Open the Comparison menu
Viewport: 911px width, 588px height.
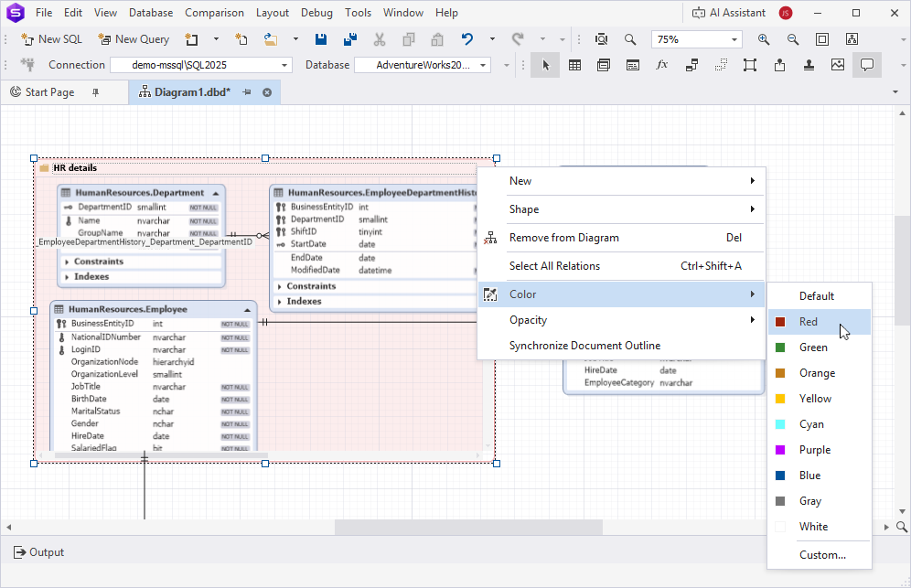(x=214, y=13)
